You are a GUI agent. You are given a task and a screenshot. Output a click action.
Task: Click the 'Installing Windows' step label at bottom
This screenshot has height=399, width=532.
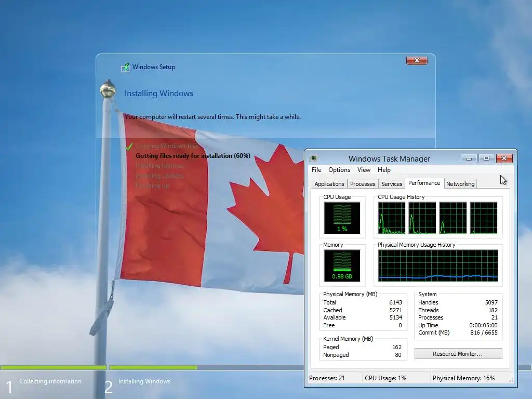144,381
